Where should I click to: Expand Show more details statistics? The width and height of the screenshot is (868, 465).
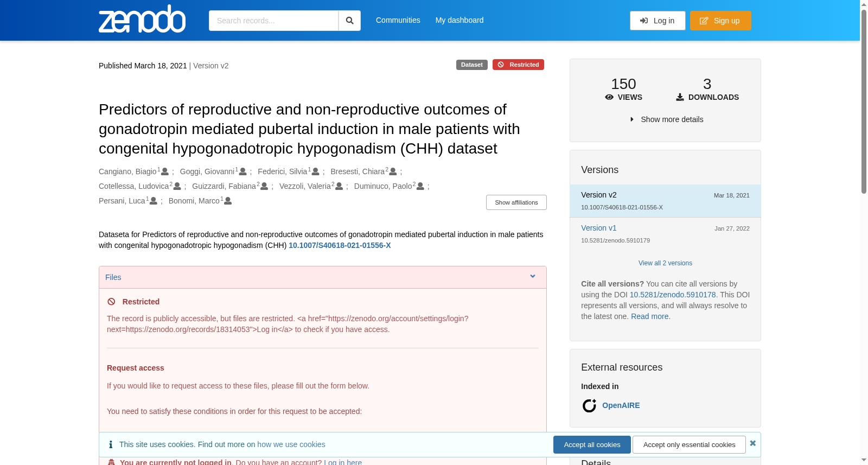click(x=666, y=119)
